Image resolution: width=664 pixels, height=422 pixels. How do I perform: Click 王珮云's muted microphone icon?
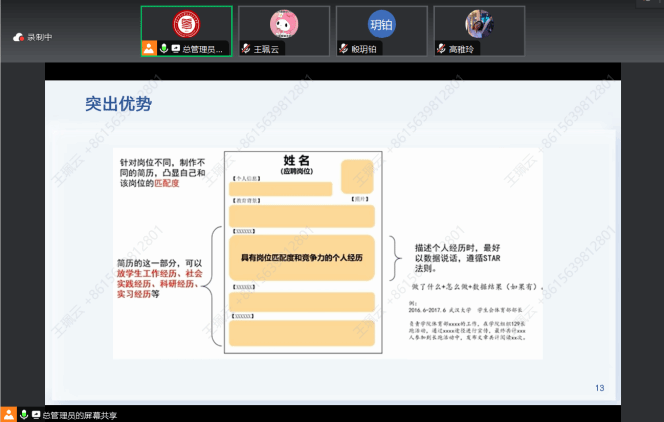(x=246, y=48)
